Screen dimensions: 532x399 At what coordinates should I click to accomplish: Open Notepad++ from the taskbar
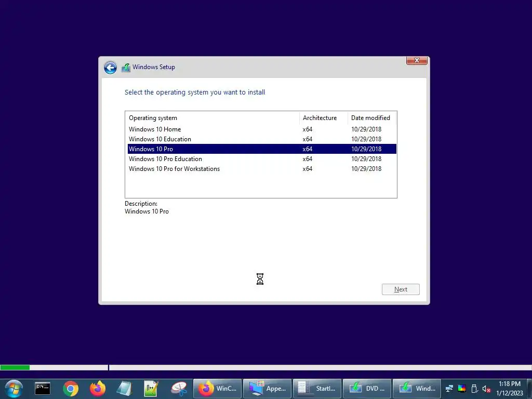point(151,389)
